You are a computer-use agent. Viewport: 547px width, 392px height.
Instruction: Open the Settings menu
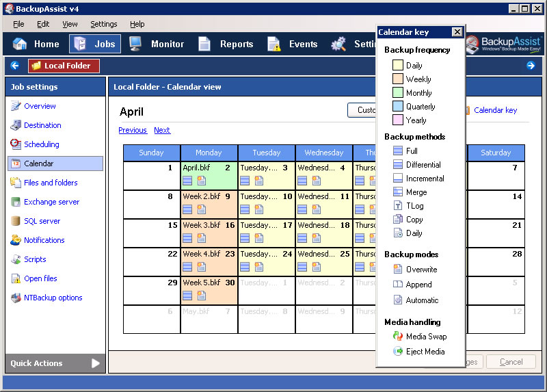pos(104,24)
